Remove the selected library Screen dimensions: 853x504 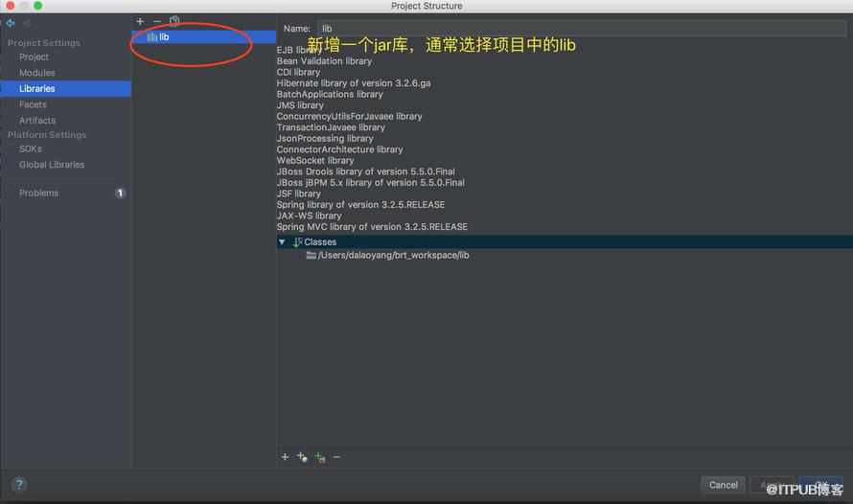[x=157, y=21]
